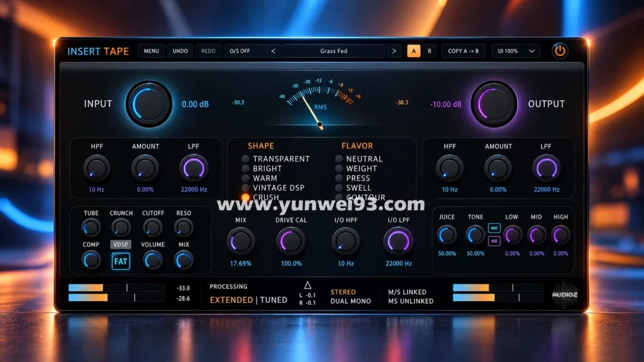Click the delta triangle icon
Image resolution: width=644 pixels, height=362 pixels.
pos(307,285)
